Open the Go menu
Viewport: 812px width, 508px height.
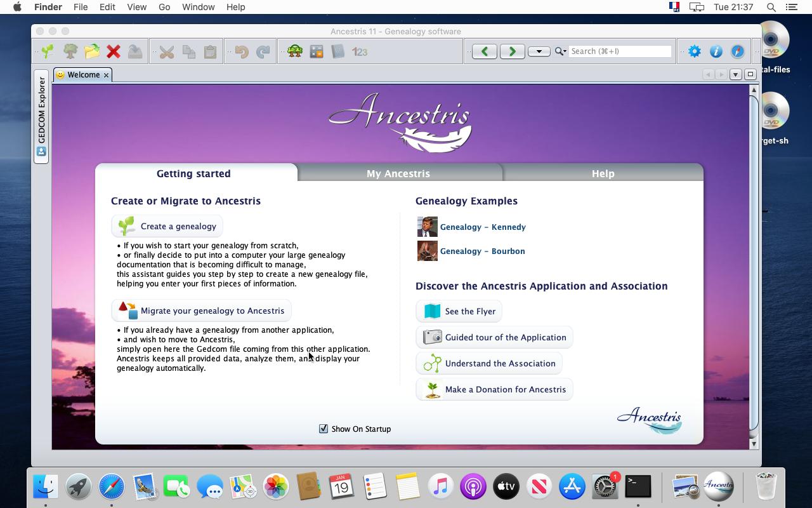click(x=164, y=7)
